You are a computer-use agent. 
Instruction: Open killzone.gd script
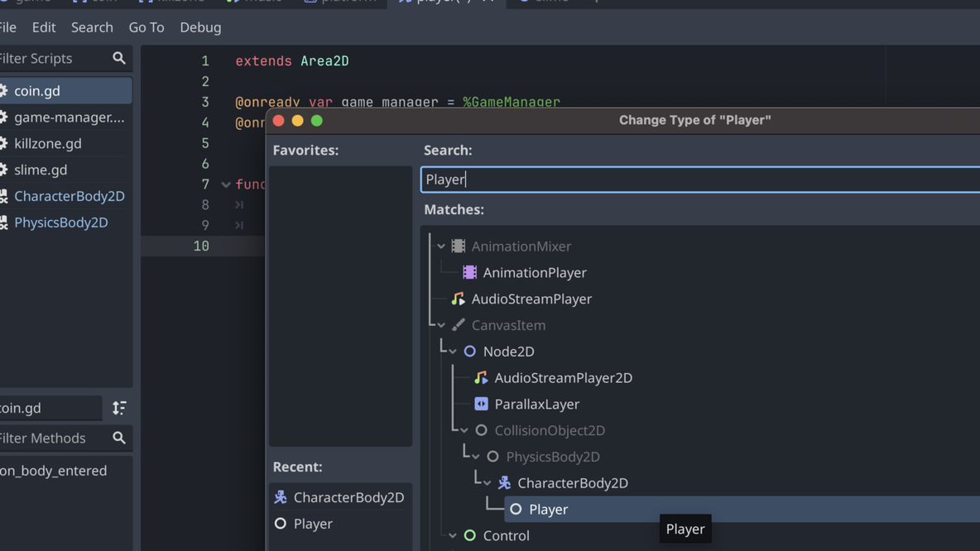pos(65,143)
